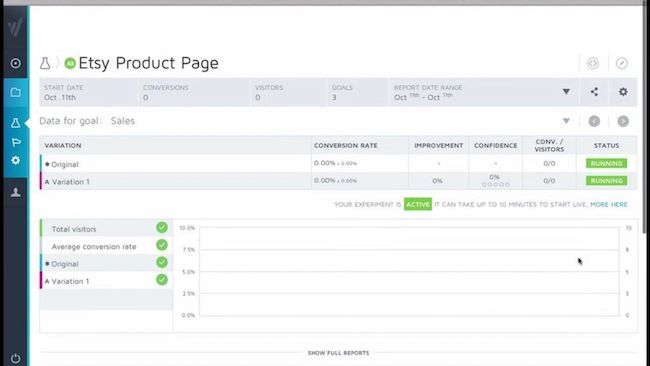Click the RUNNING status button for Variation 1

tap(606, 181)
